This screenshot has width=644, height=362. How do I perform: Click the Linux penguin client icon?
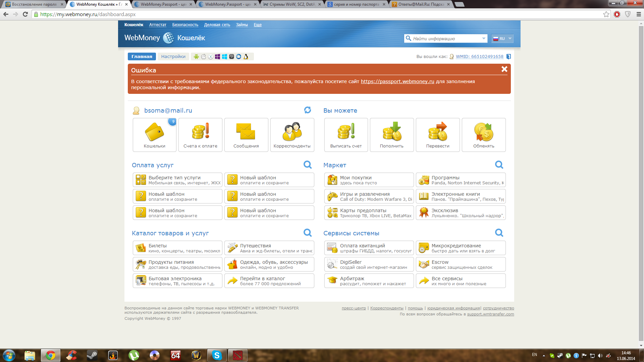click(246, 57)
